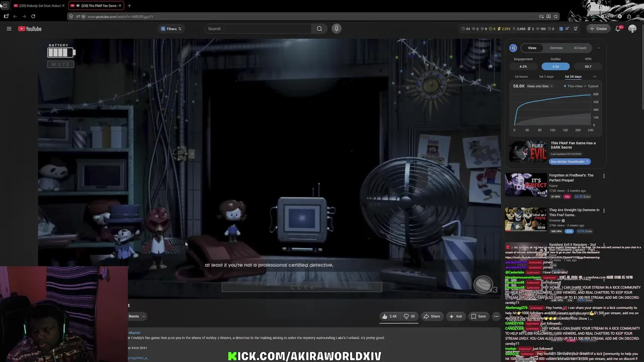Open Forgotten at Fredbear's video options
644x362 pixels.
pos(604,176)
